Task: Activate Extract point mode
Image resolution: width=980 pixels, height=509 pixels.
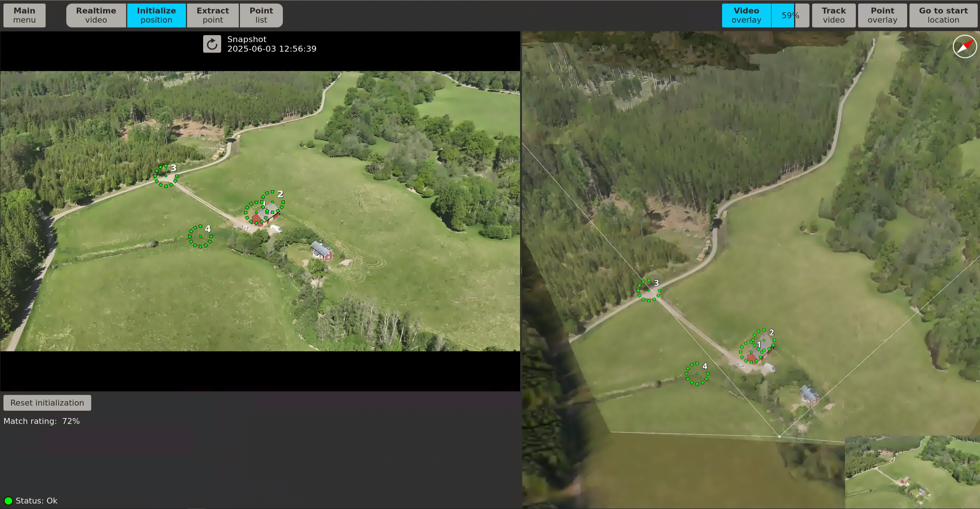Action: (x=212, y=15)
